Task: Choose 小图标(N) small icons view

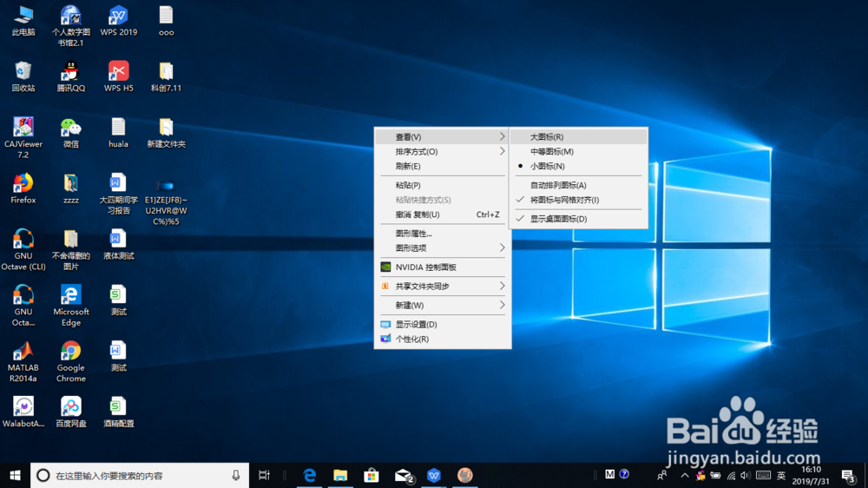Action: pyautogui.click(x=578, y=166)
